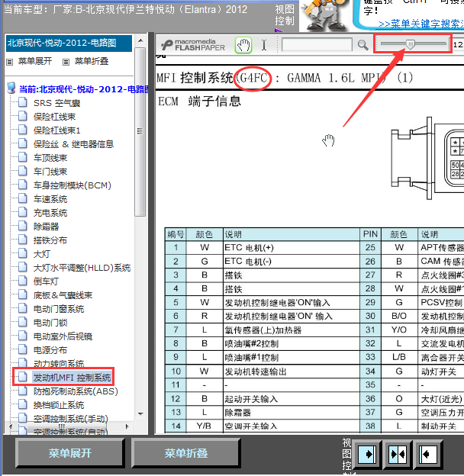Open 电动室外后视镜 tree item
The height and width of the screenshot is (476, 464).
click(x=63, y=336)
